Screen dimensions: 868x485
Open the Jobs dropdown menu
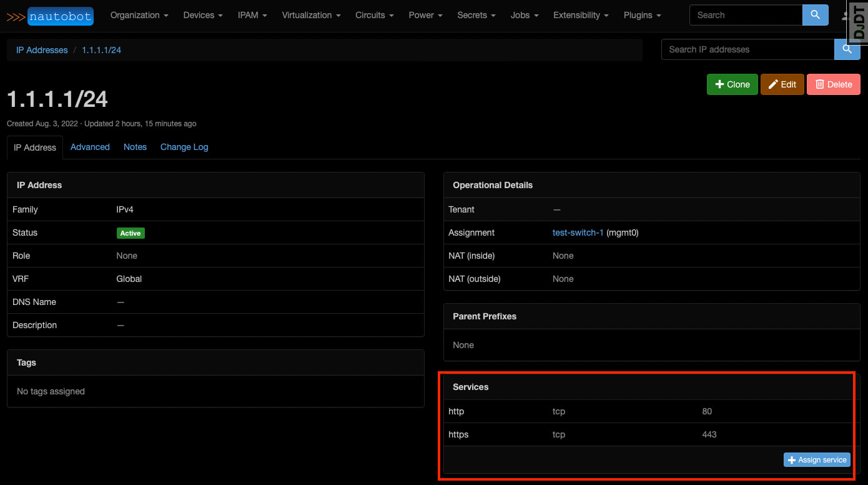click(x=525, y=15)
